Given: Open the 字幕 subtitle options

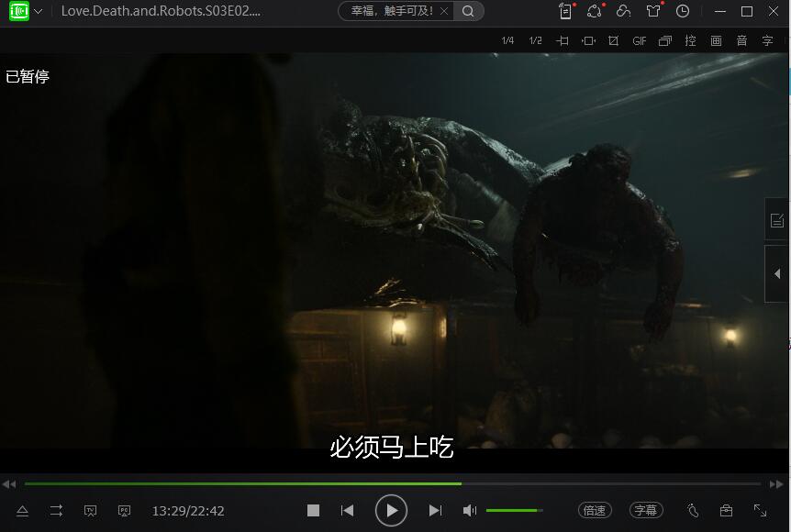Looking at the screenshot, I should [645, 510].
